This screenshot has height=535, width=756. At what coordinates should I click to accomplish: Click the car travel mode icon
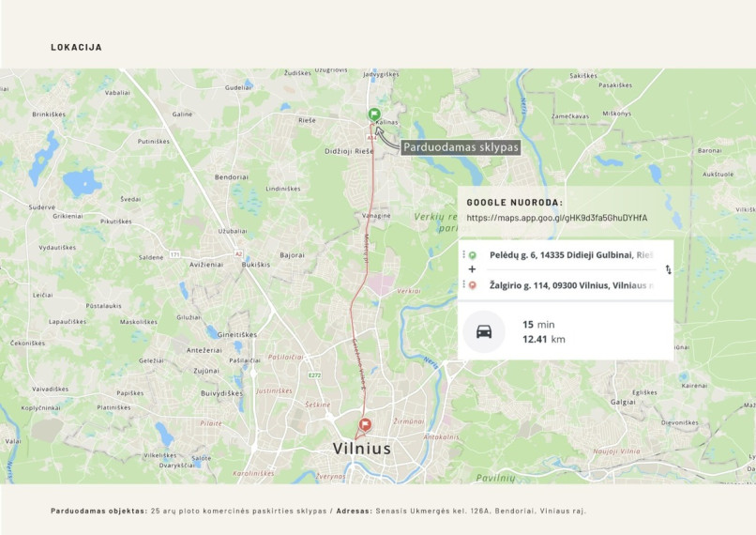(484, 331)
